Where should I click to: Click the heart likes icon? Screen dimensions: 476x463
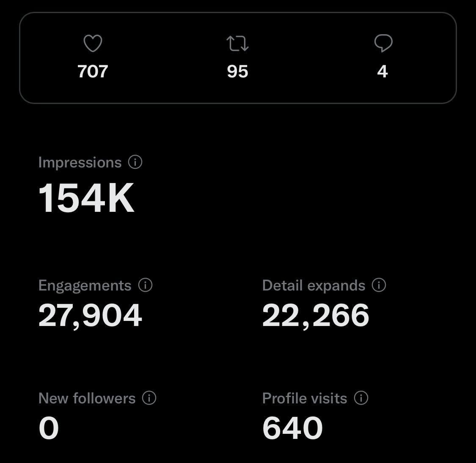tap(93, 43)
